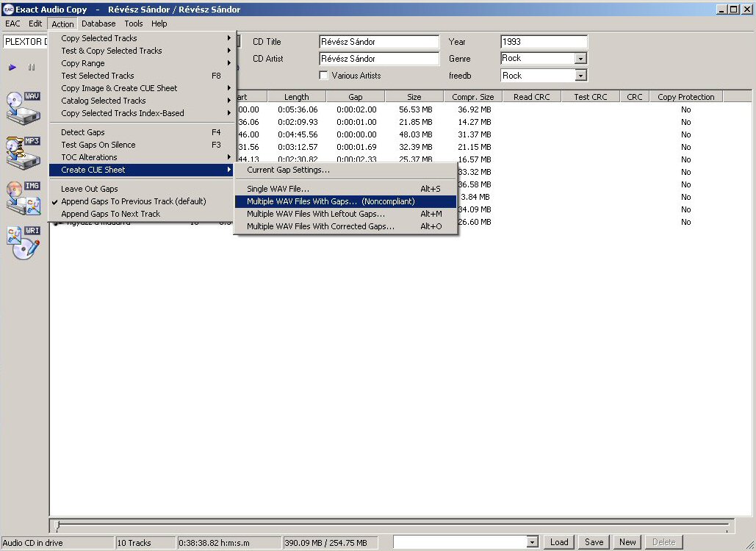Choose Leave Out Gaps option
The width and height of the screenshot is (756, 551).
pyautogui.click(x=89, y=189)
